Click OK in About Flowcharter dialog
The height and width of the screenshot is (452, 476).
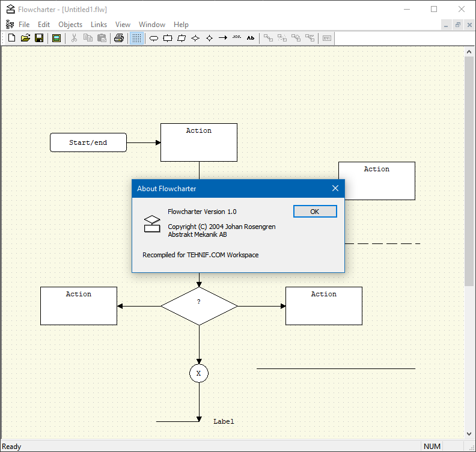tap(315, 212)
